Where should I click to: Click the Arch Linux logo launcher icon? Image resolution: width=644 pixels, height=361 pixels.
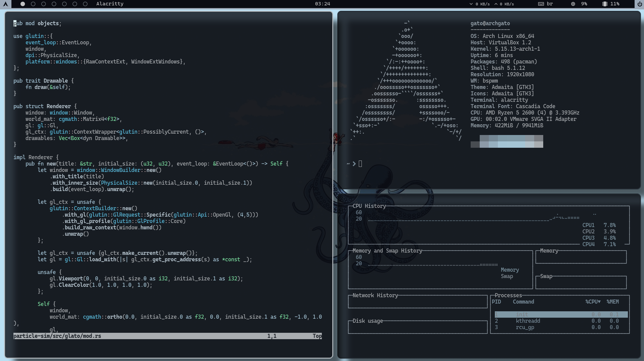pos(5,4)
